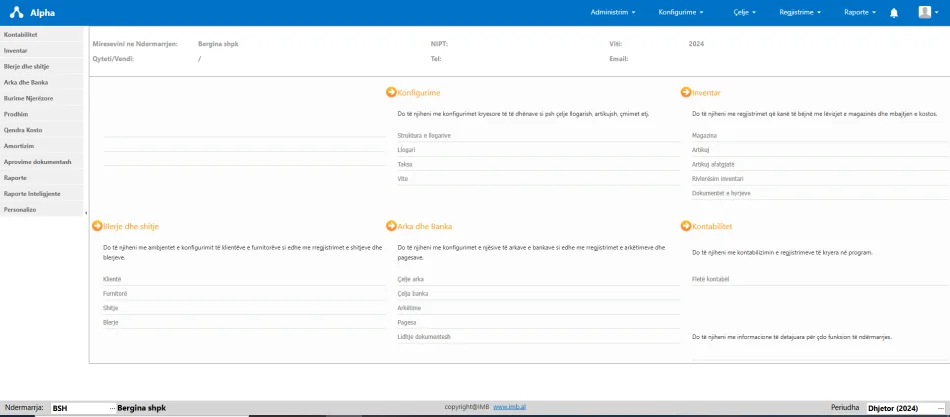Open the Struktura e llogarive link
Image resolution: width=950 pixels, height=417 pixels.
click(x=424, y=135)
